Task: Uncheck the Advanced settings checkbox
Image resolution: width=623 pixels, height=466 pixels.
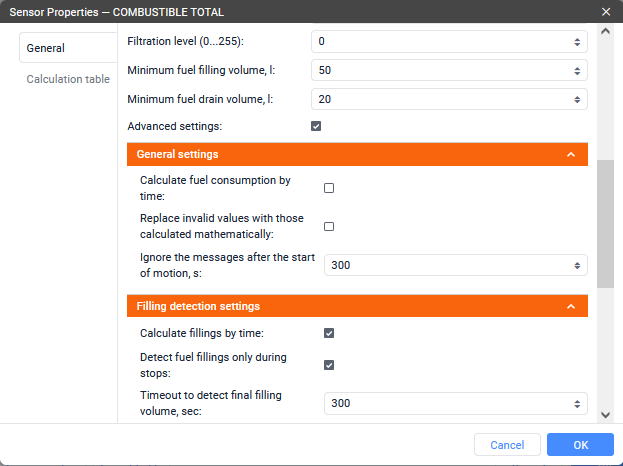Action: (316, 127)
